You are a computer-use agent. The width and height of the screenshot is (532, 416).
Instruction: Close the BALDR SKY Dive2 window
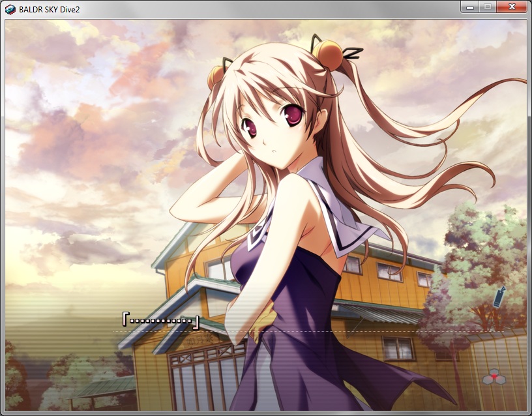[512, 7]
